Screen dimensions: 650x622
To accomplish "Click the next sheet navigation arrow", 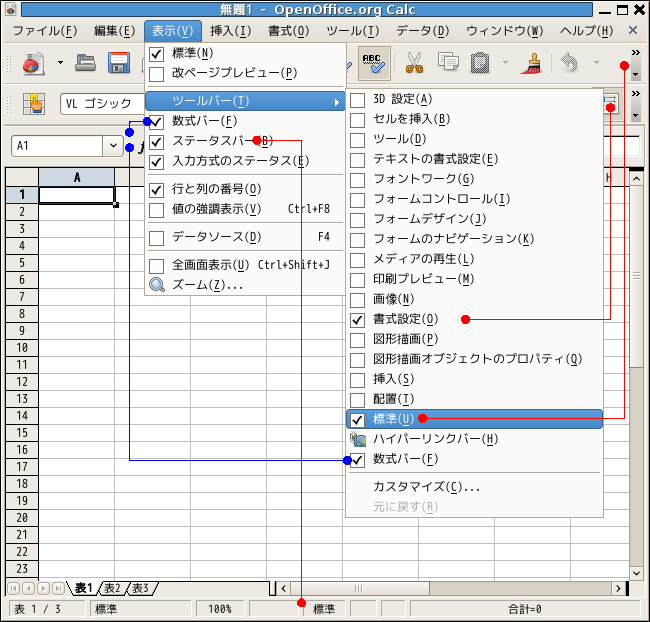I will pyautogui.click(x=44, y=588).
